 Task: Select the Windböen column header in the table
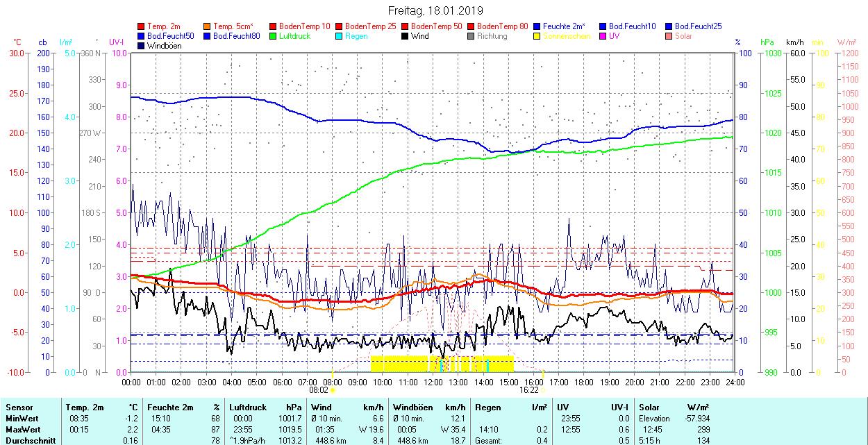point(412,408)
